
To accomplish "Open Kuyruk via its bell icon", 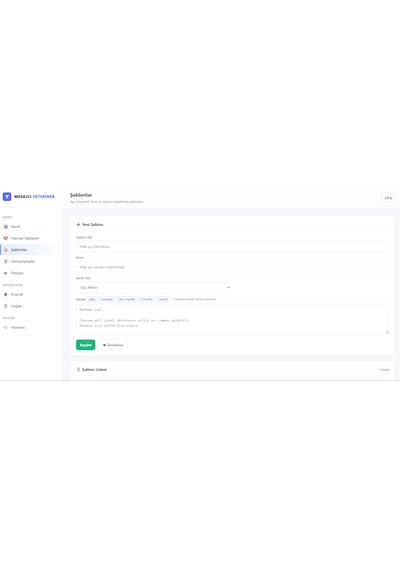I will pyautogui.click(x=5, y=294).
